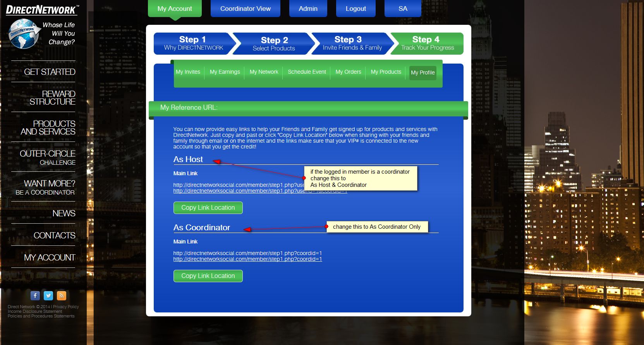Image resolution: width=644 pixels, height=345 pixels.
Task: Open the Coordinator View tab
Action: [246, 9]
